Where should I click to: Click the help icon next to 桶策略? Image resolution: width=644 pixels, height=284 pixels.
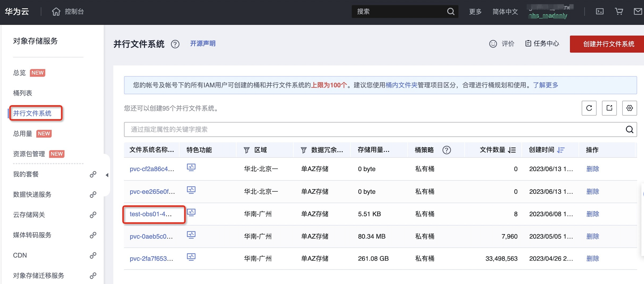pyautogui.click(x=446, y=150)
